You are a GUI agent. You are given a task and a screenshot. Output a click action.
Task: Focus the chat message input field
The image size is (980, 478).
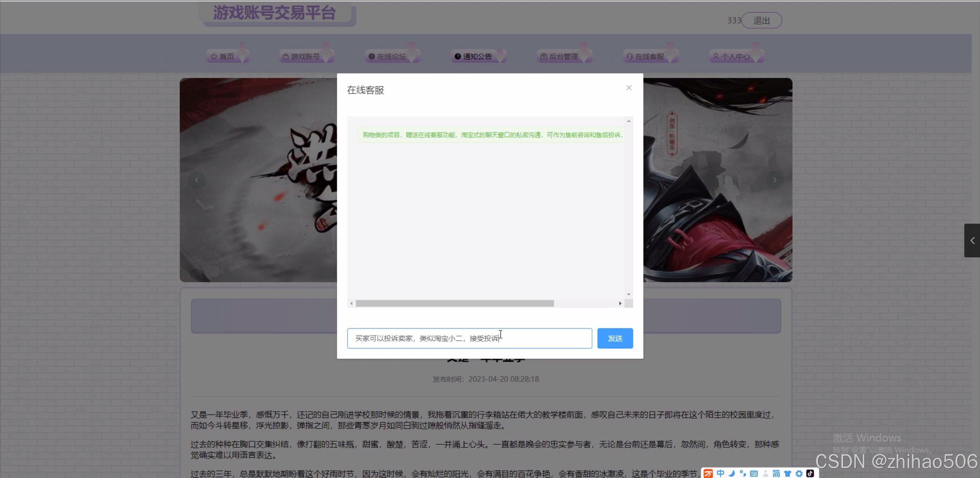tap(469, 338)
